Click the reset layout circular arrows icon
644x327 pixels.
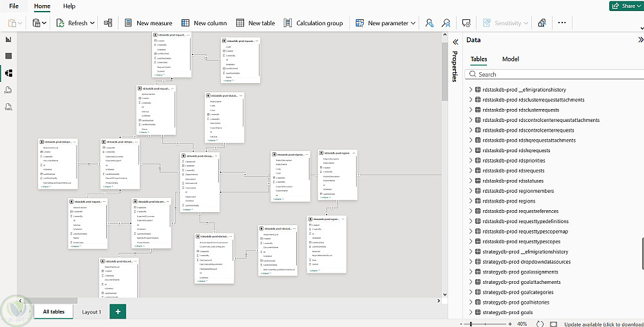point(540,324)
